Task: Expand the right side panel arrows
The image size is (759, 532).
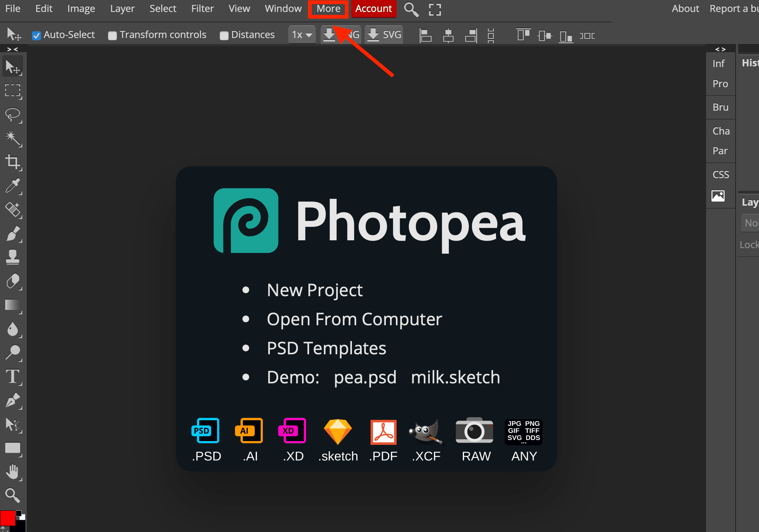Action: tap(720, 49)
